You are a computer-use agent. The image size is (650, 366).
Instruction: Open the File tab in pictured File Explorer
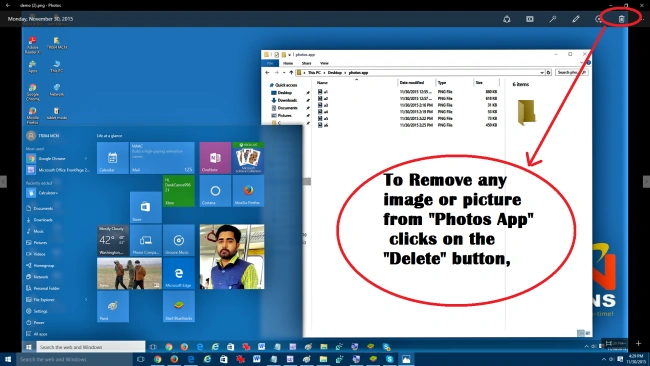270,63
